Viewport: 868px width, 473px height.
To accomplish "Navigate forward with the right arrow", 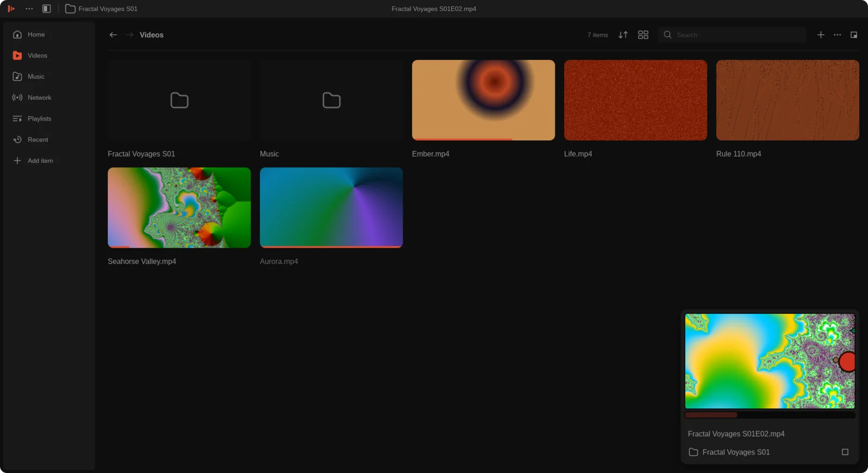I will pos(130,35).
